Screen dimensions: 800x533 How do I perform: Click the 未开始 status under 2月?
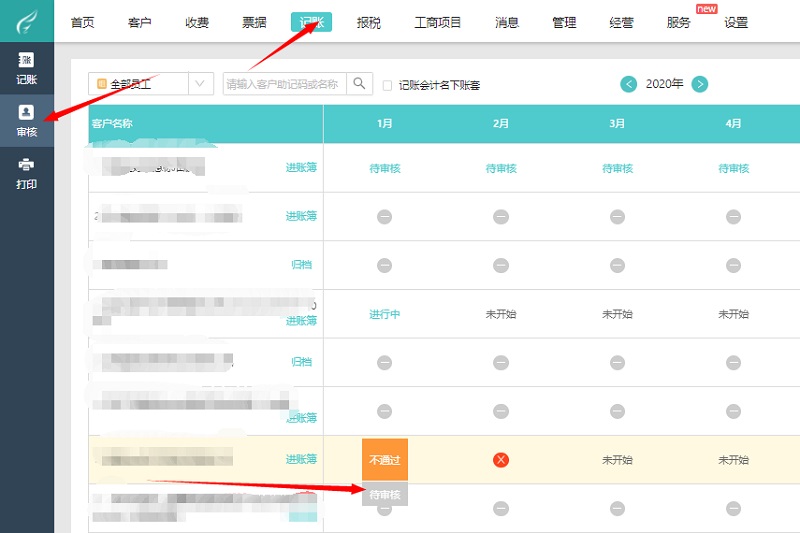coord(501,314)
